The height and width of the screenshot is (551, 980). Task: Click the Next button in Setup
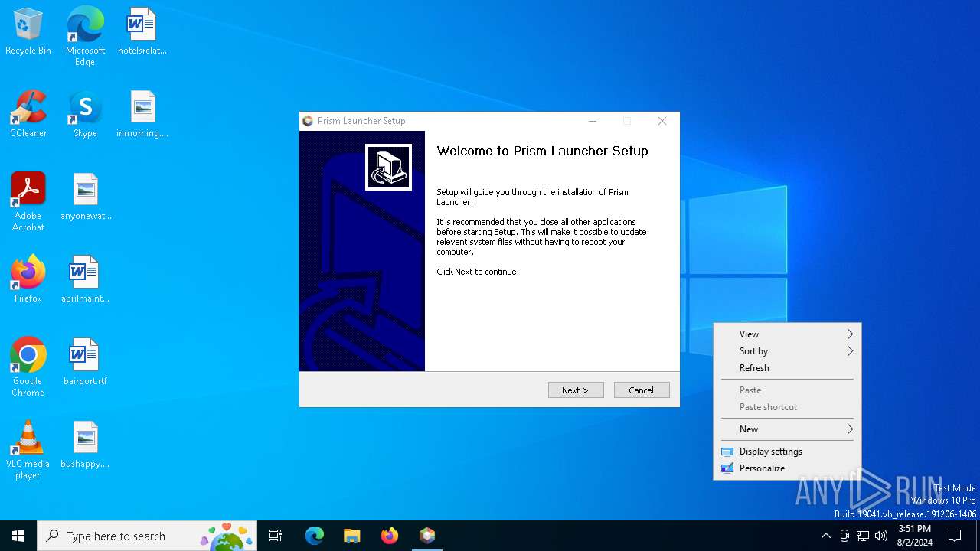[576, 390]
